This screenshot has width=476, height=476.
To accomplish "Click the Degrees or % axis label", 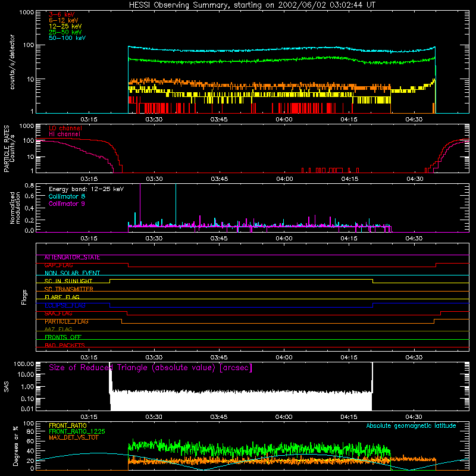I will point(15,446).
